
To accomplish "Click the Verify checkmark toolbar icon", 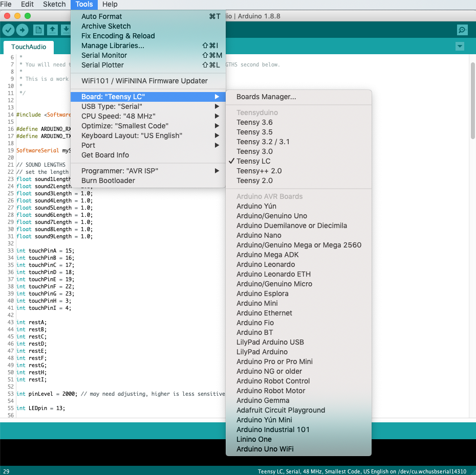I will click(x=9, y=30).
